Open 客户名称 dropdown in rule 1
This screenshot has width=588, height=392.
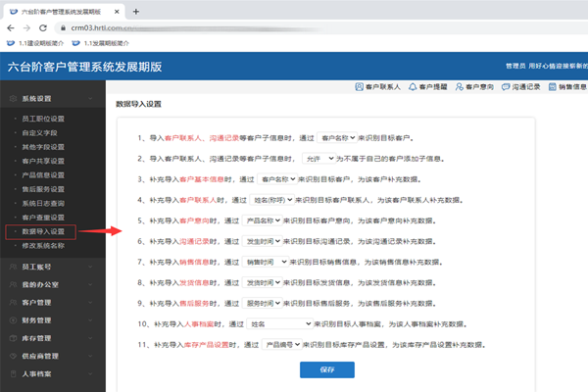[x=337, y=138]
